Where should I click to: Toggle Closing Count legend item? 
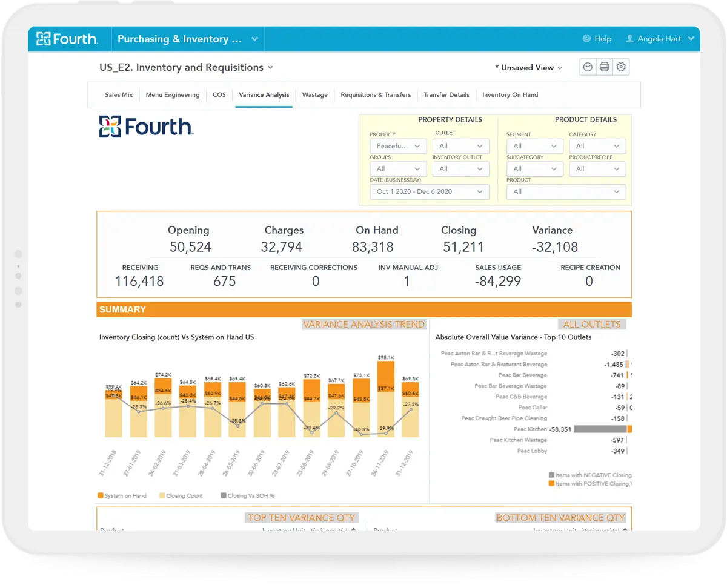[x=181, y=495]
